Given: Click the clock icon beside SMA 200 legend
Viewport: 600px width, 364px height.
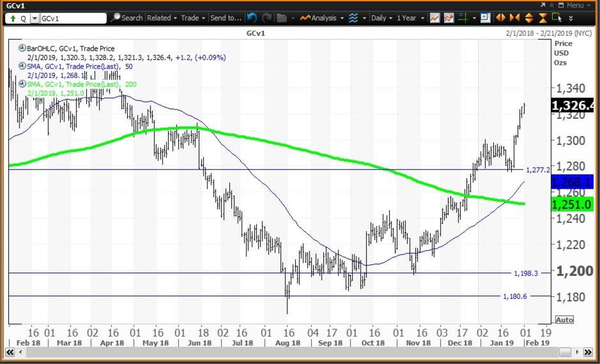Looking at the screenshot, I should click(22, 84).
